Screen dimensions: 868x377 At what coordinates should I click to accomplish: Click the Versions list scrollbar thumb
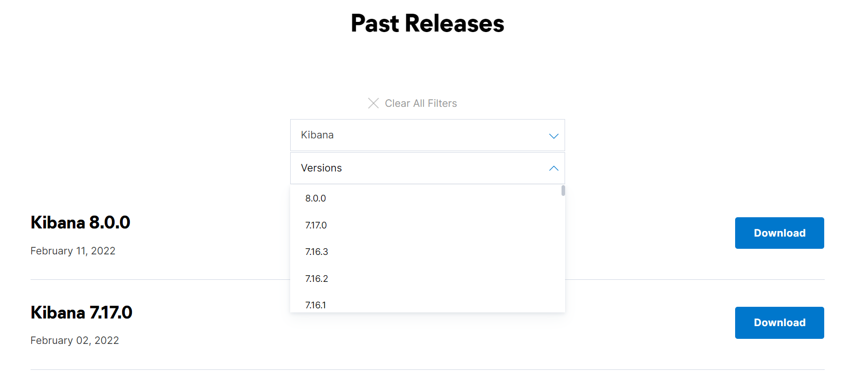pyautogui.click(x=563, y=191)
